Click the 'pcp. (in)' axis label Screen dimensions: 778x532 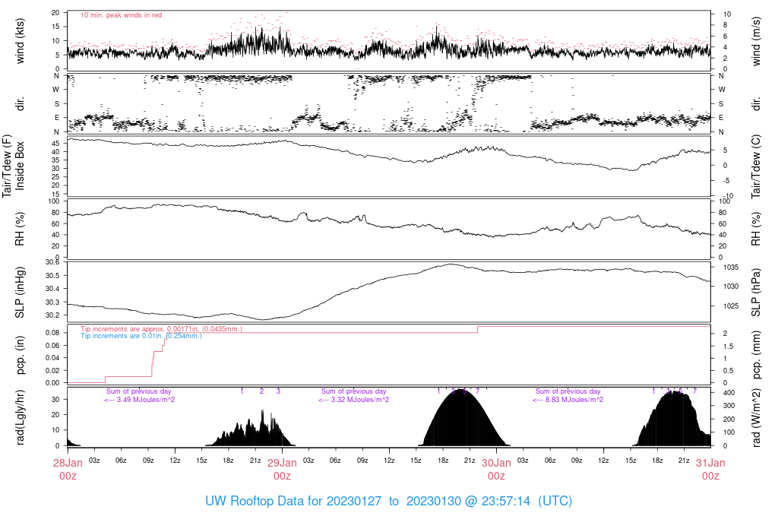click(x=20, y=354)
